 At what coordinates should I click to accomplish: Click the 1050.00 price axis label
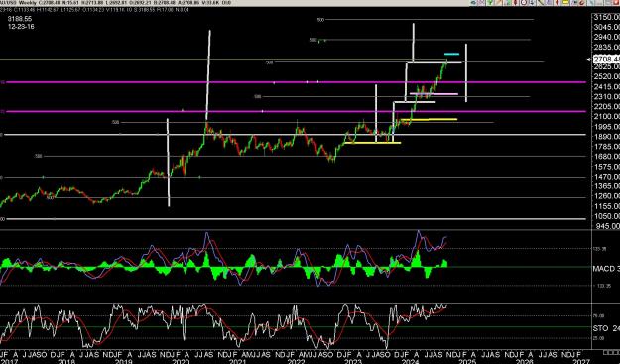606,216
